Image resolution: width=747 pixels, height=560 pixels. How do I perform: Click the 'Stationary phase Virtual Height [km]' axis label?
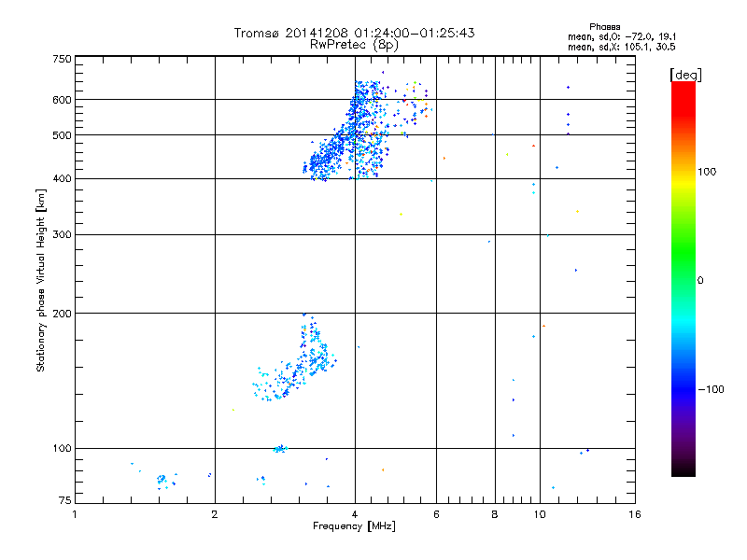40,280
